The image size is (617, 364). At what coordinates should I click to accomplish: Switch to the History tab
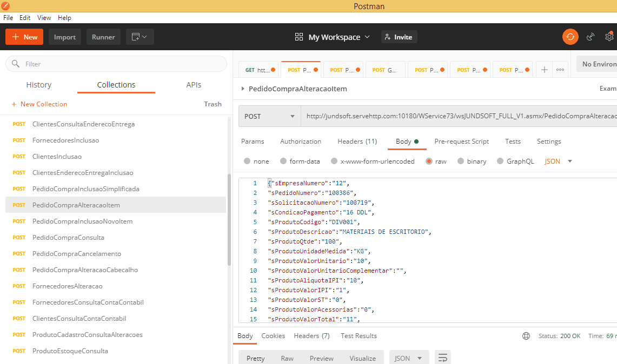pos(39,85)
